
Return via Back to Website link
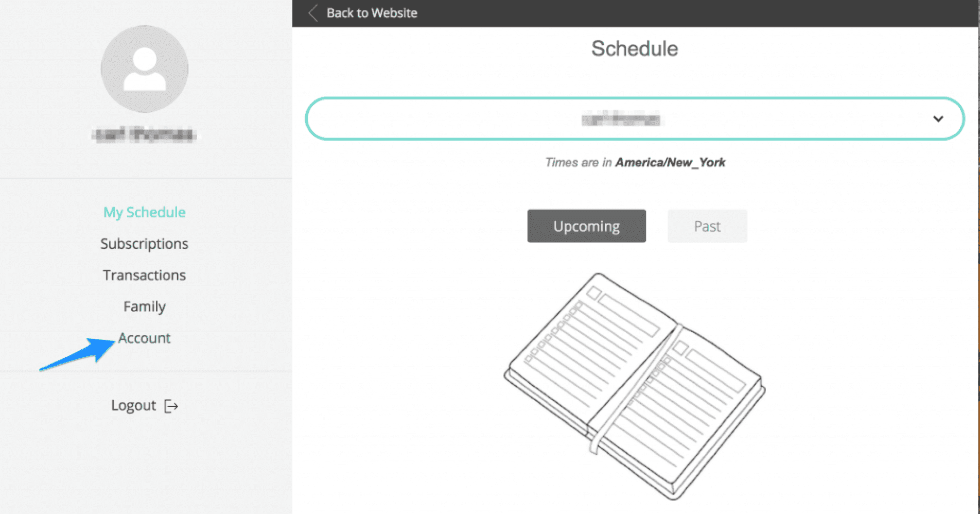pyautogui.click(x=372, y=13)
